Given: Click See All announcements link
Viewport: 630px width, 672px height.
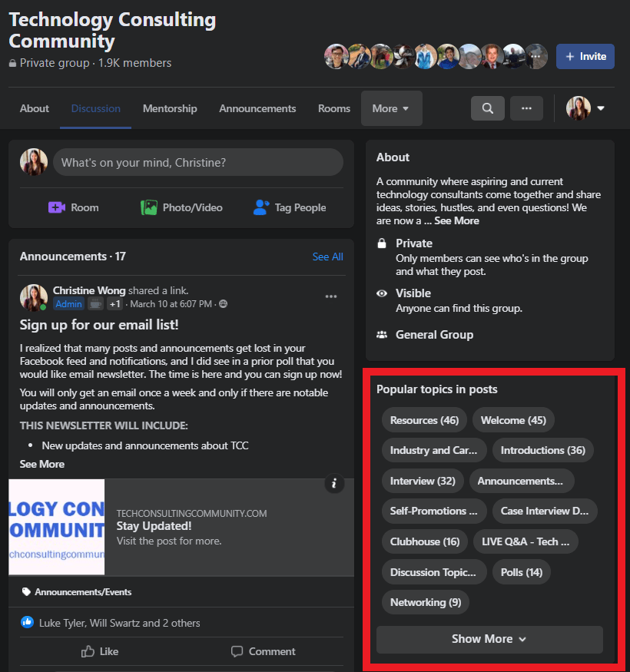Looking at the screenshot, I should point(327,257).
